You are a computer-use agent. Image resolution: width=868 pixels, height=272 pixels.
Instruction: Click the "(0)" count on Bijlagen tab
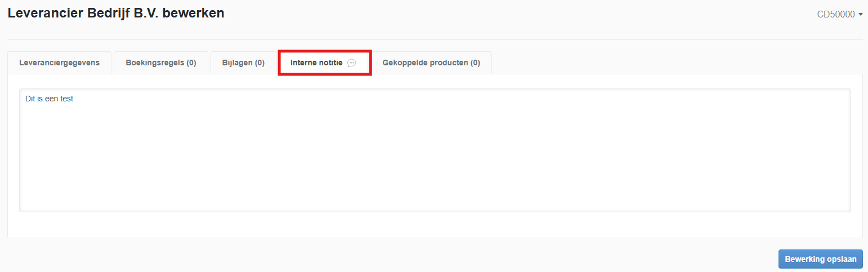[258, 63]
